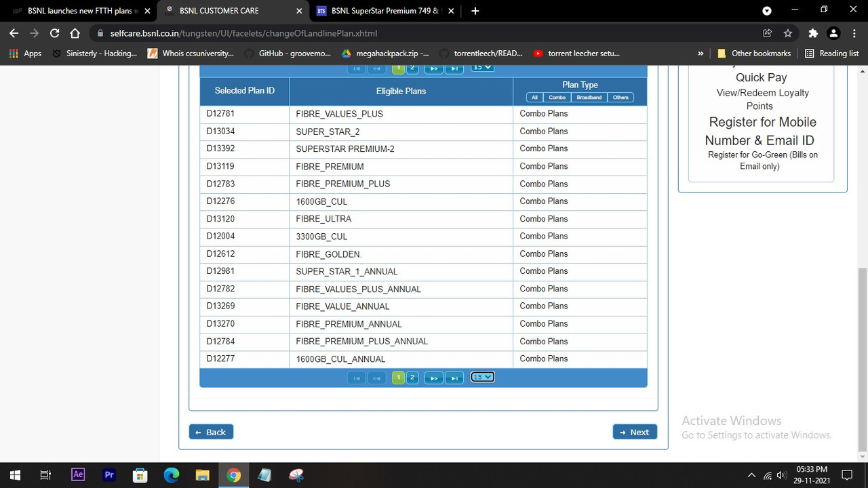868x488 pixels.
Task: Open Microsoft Store from the taskbar
Action: (140, 475)
